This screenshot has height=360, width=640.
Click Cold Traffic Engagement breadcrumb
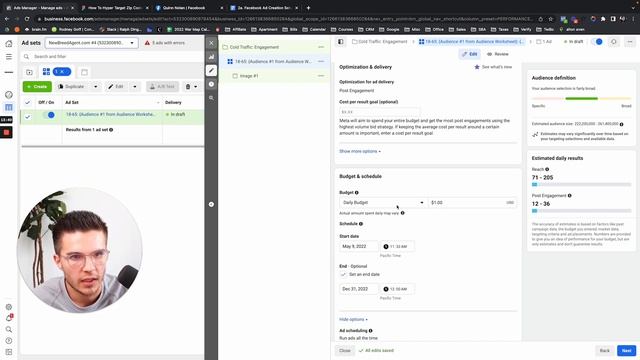(380, 42)
